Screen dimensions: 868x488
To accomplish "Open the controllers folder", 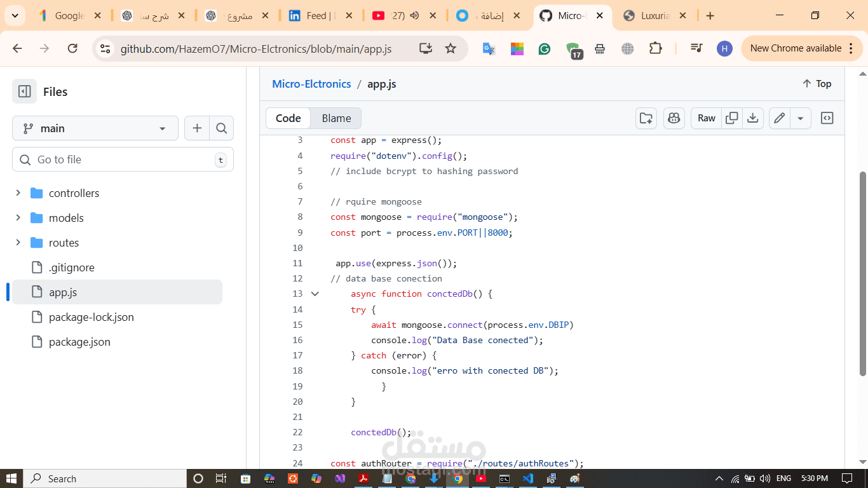I will coord(74,193).
